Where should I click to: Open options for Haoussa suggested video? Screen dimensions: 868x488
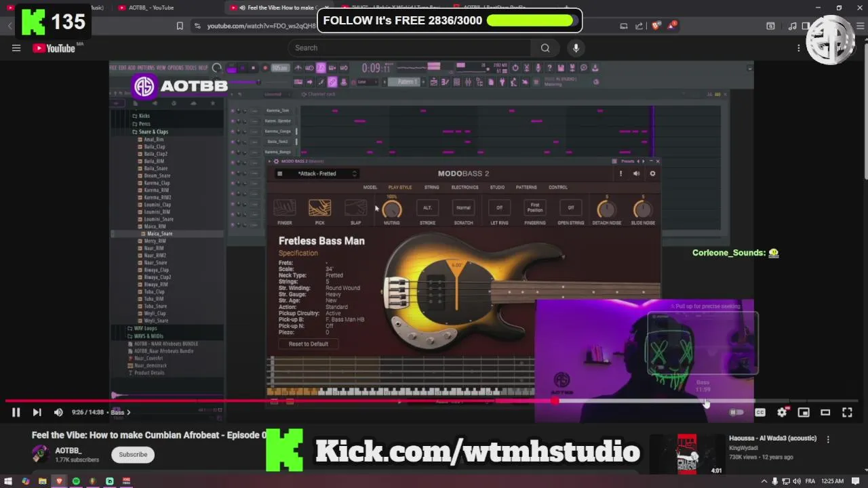pyautogui.click(x=828, y=439)
